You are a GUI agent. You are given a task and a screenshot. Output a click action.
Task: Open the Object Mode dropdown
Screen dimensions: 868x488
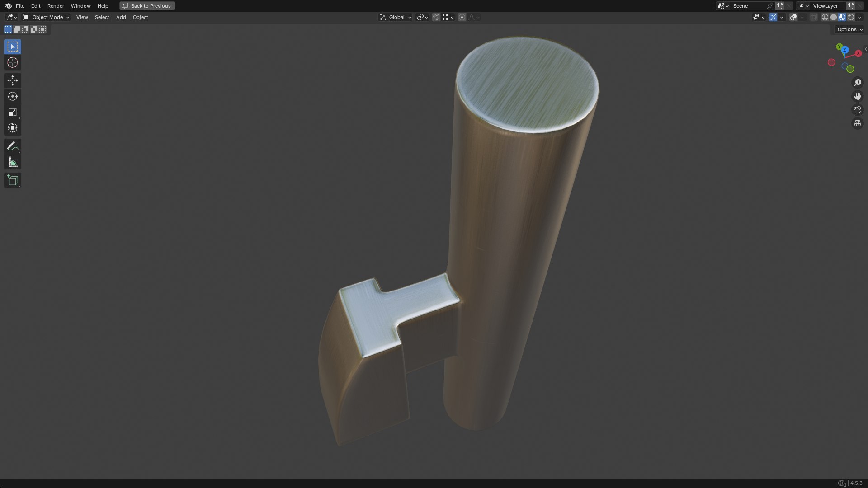point(46,17)
